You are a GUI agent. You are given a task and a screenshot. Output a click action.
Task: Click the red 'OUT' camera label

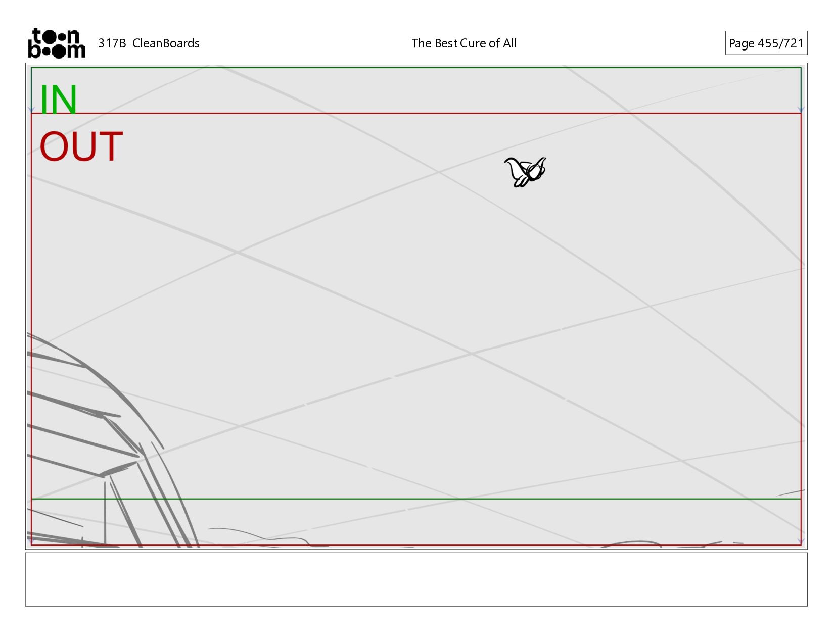click(x=81, y=146)
